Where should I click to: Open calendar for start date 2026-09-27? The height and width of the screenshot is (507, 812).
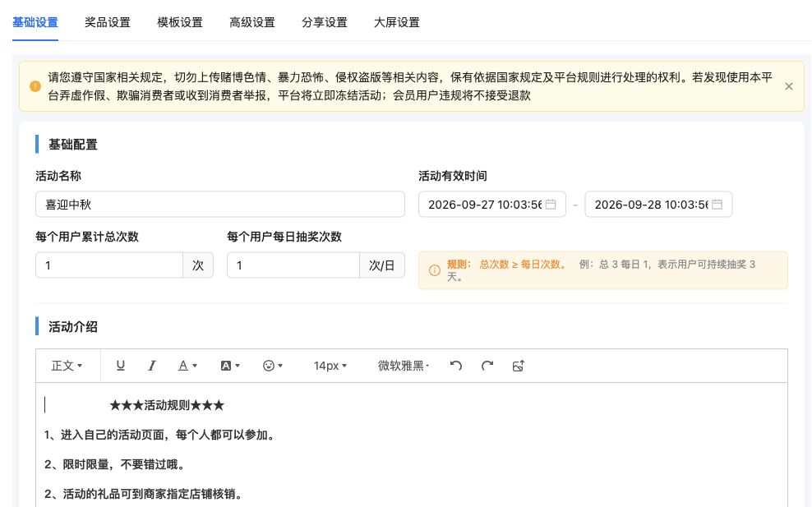[x=551, y=205]
